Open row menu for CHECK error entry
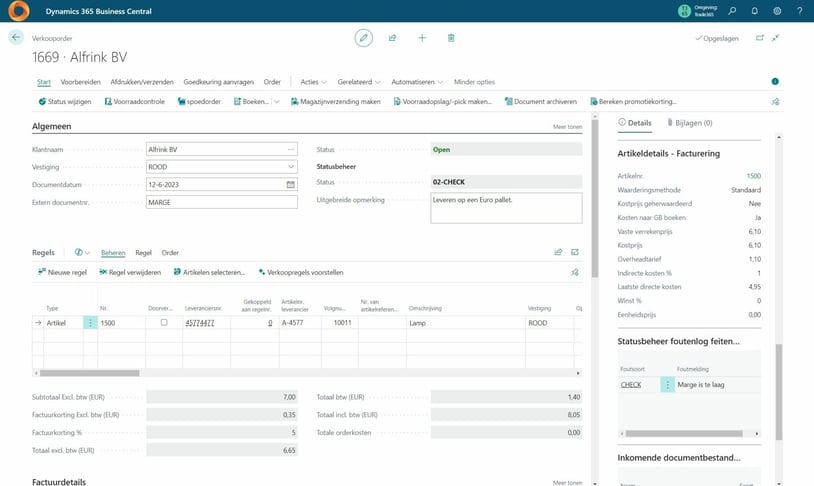The height and width of the screenshot is (486, 814). click(668, 385)
